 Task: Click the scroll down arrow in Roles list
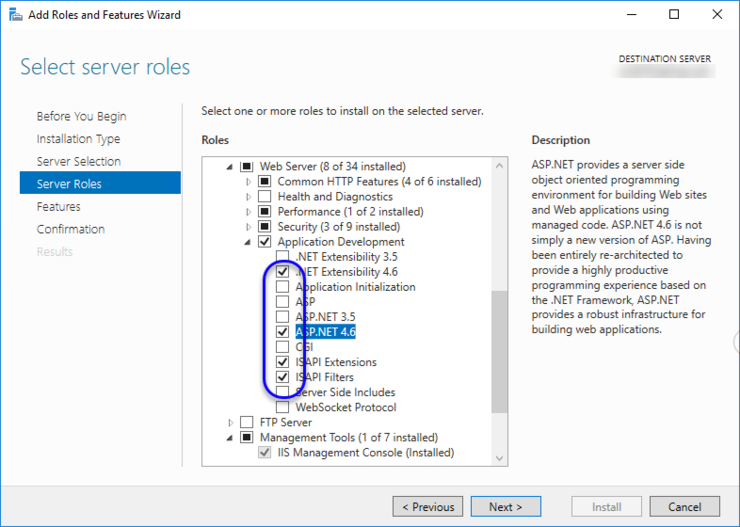click(x=499, y=458)
